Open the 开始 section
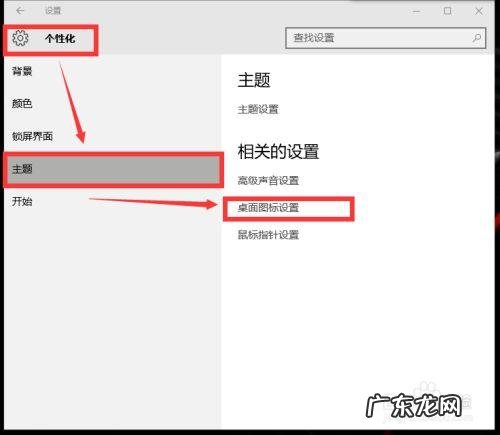 click(x=22, y=201)
